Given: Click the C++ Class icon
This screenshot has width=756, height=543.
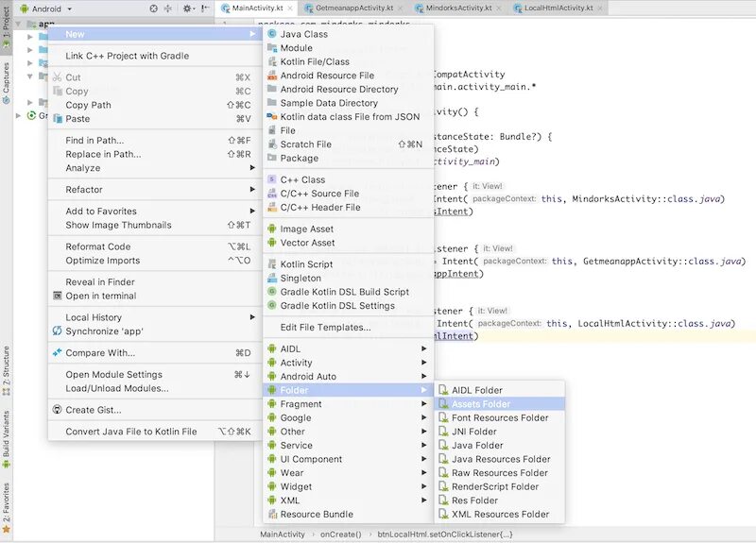Looking at the screenshot, I should 272,179.
